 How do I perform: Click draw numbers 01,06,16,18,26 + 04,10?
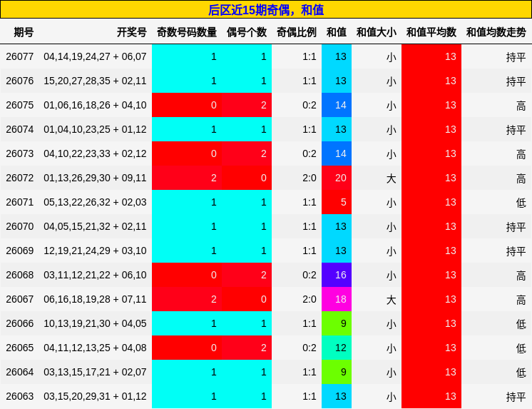pyautogui.click(x=95, y=105)
